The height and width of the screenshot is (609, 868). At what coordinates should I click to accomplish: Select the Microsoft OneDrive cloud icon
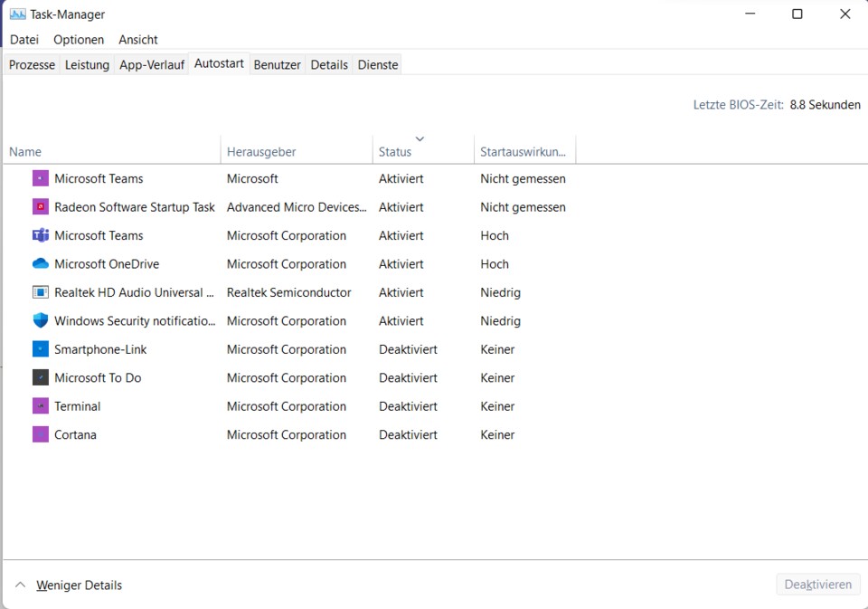tap(40, 264)
